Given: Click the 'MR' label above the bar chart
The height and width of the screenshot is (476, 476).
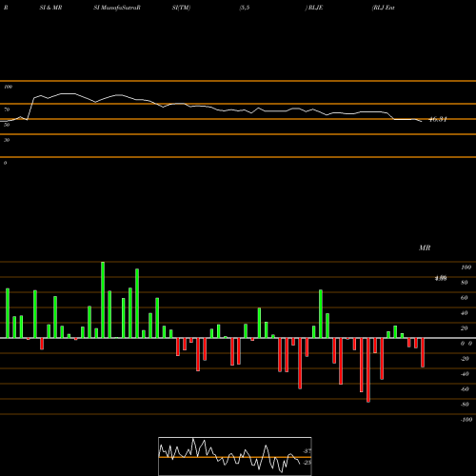Looking at the screenshot, I should [x=425, y=248].
